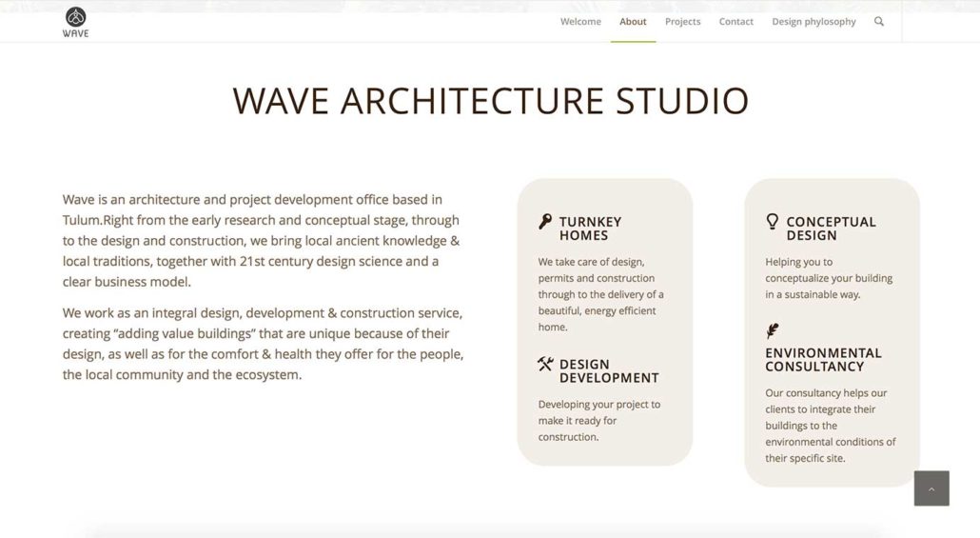Click the text 'Developing your project to'
Image resolution: width=980 pixels, height=538 pixels.
(x=598, y=420)
